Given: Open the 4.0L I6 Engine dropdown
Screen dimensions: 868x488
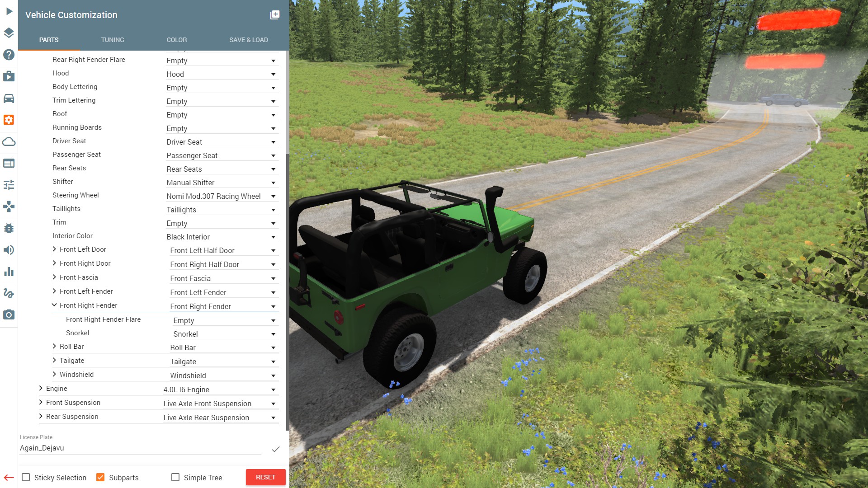Looking at the screenshot, I should [221, 389].
